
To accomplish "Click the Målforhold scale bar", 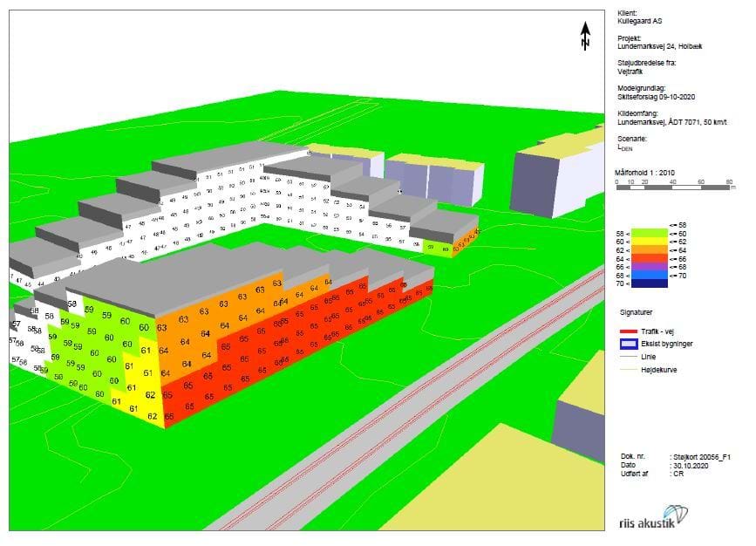I will (x=674, y=188).
